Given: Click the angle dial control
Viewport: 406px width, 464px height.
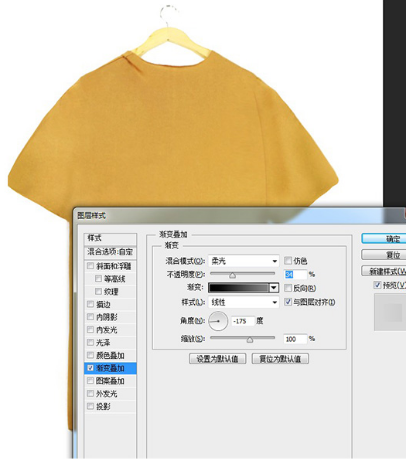Looking at the screenshot, I should 218,321.
